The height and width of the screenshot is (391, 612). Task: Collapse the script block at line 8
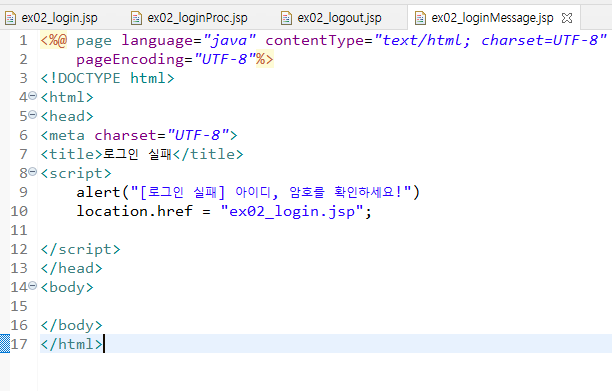coord(33,171)
